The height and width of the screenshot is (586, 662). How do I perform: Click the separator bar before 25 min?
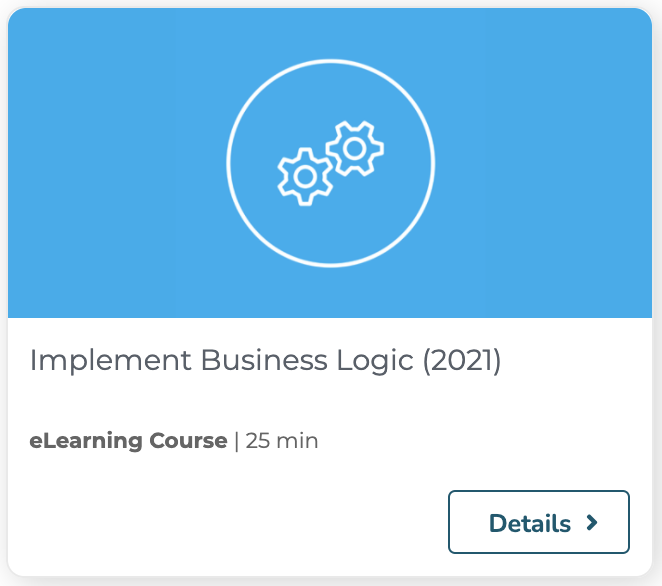[236, 441]
